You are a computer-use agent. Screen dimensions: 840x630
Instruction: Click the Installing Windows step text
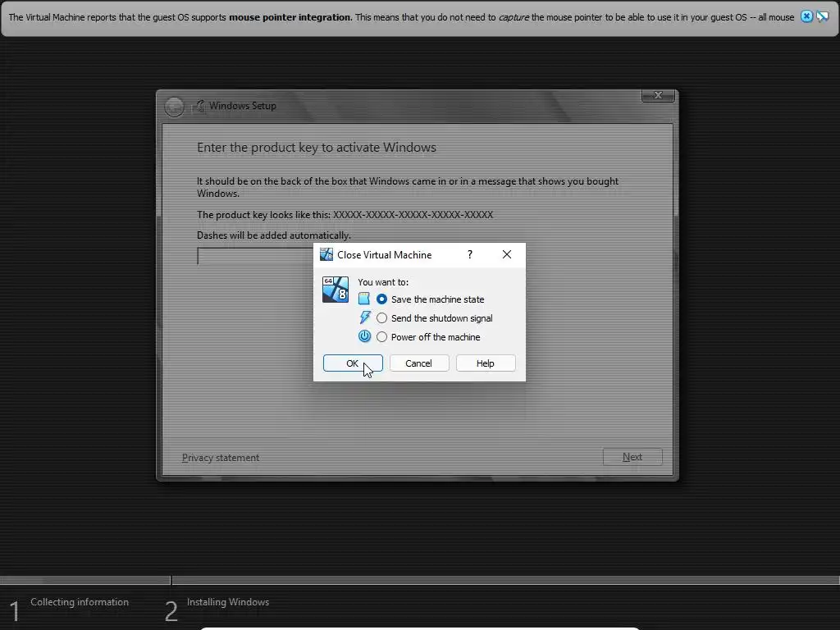pyautogui.click(x=228, y=602)
